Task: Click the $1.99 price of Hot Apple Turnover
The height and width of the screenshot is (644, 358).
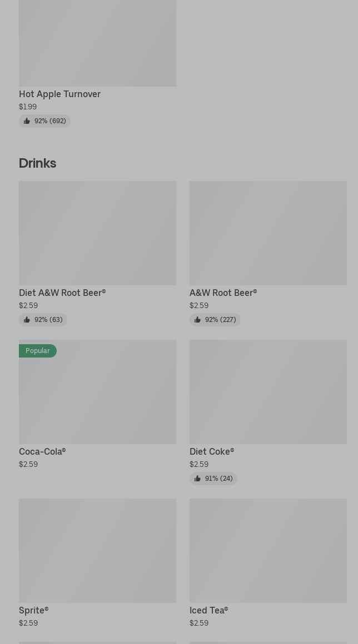Action: click(28, 107)
